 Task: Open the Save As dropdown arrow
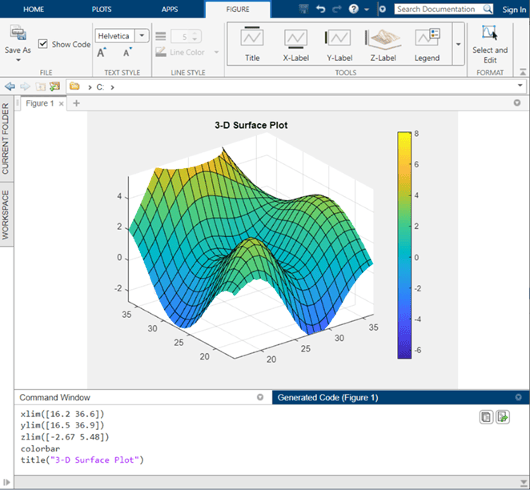click(x=18, y=60)
